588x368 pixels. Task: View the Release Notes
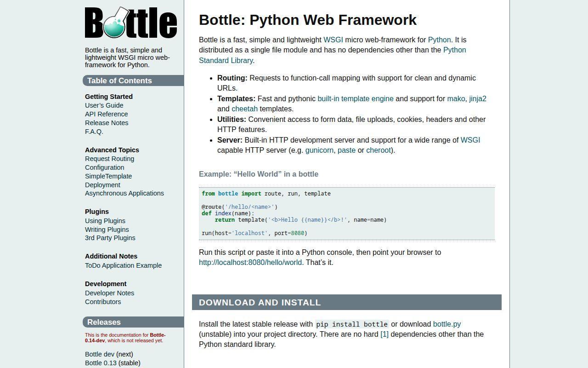(107, 123)
